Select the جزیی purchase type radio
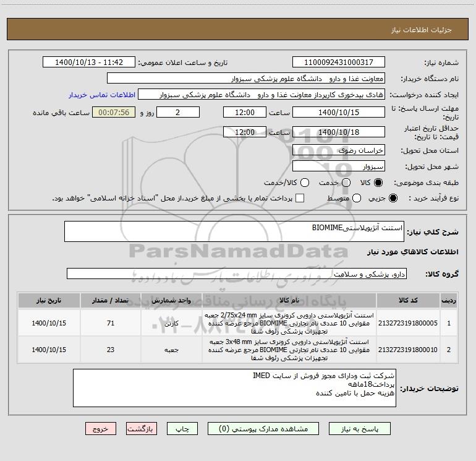476x461 pixels. tap(393, 198)
